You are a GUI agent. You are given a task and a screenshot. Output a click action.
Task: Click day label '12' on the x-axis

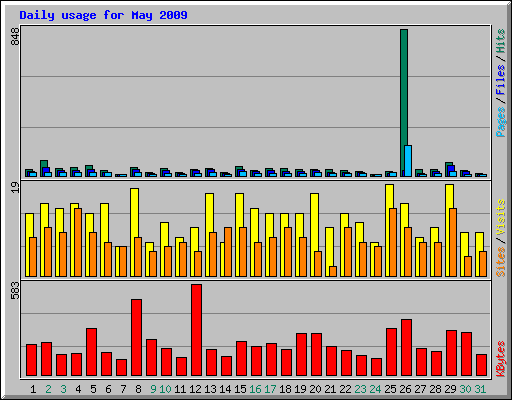click(x=195, y=389)
